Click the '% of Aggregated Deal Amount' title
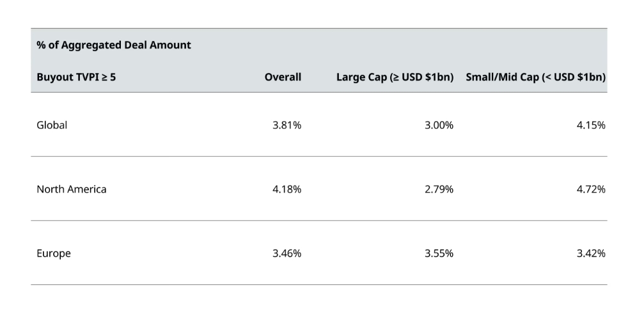The image size is (644, 320). [x=113, y=45]
